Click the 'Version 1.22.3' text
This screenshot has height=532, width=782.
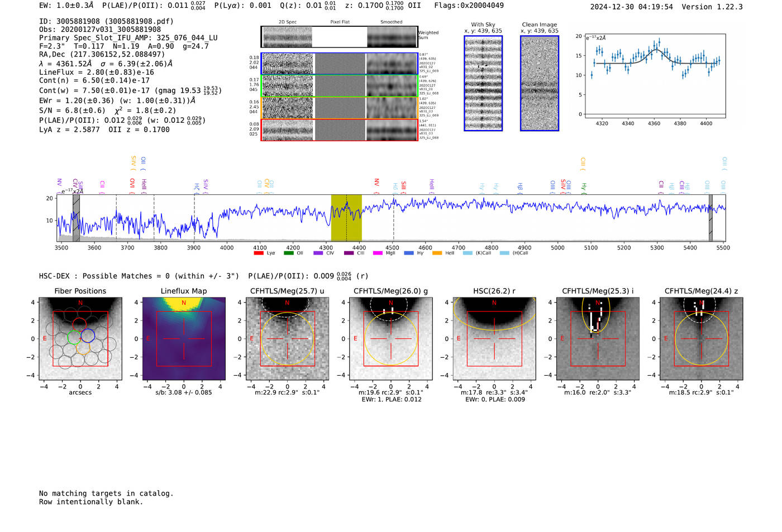pyautogui.click(x=712, y=7)
